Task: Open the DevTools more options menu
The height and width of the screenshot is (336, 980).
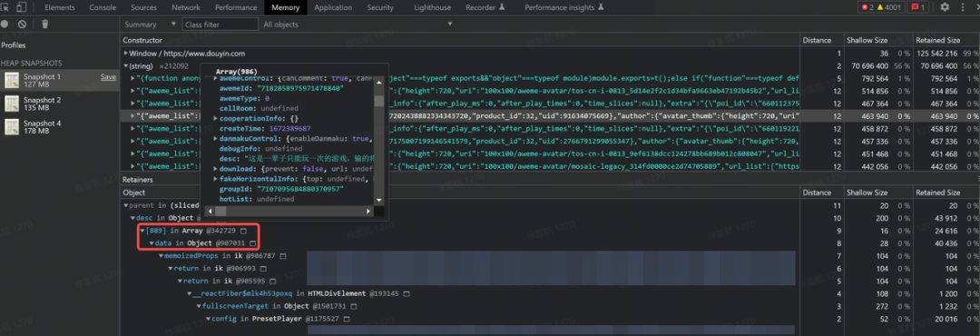Action: 963,7
